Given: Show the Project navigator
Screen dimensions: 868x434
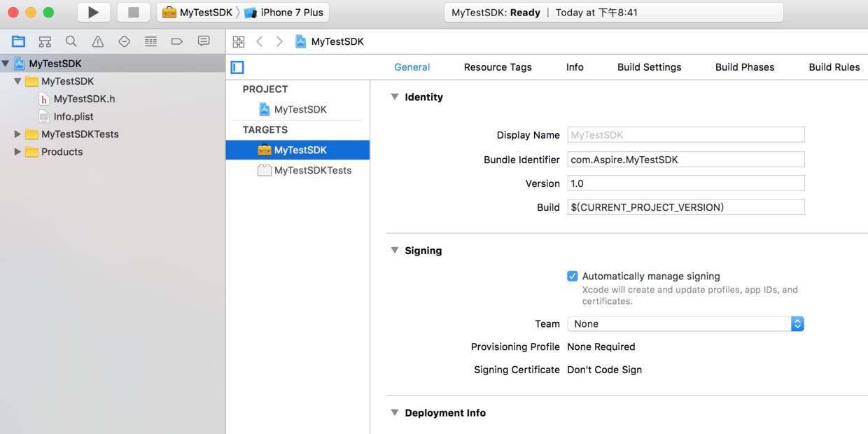Looking at the screenshot, I should coord(18,41).
